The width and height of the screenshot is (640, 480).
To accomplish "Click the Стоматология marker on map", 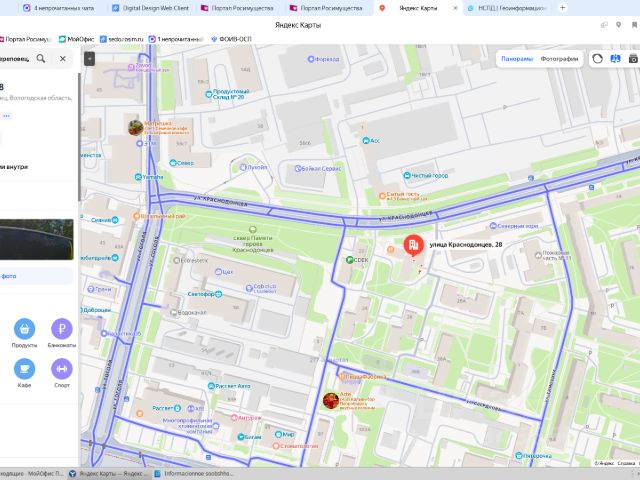I will tap(276, 446).
